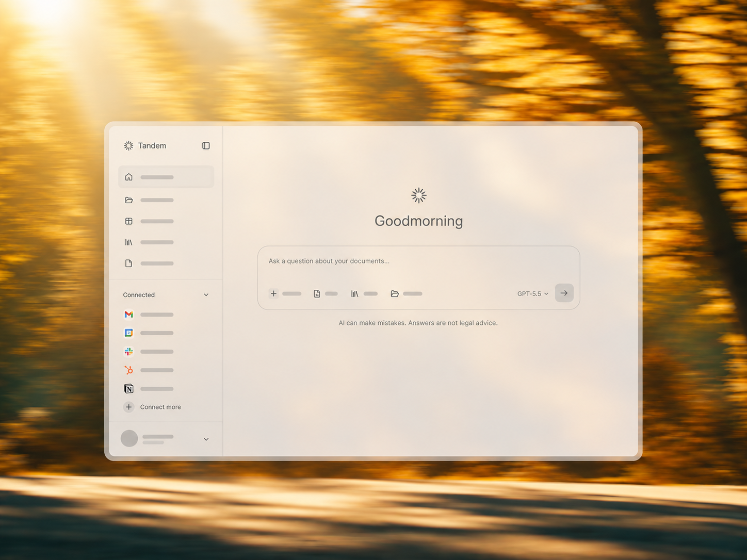
Task: Click the Goodmorning heading text
Action: tap(419, 221)
